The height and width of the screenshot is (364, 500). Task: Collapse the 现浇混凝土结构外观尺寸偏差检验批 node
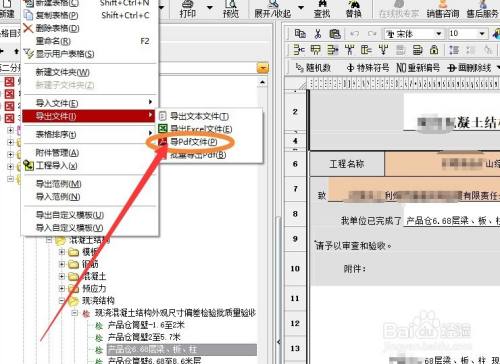tap(75, 313)
